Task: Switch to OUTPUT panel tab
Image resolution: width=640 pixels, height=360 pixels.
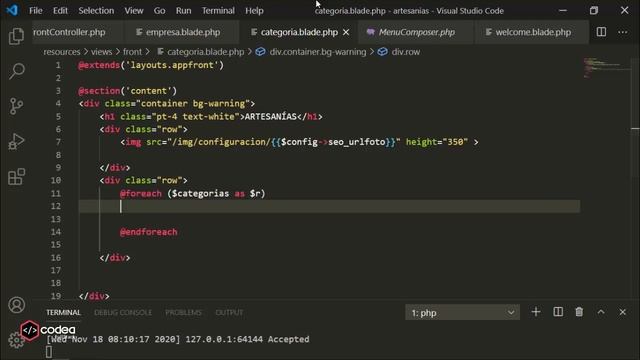Action: (229, 313)
